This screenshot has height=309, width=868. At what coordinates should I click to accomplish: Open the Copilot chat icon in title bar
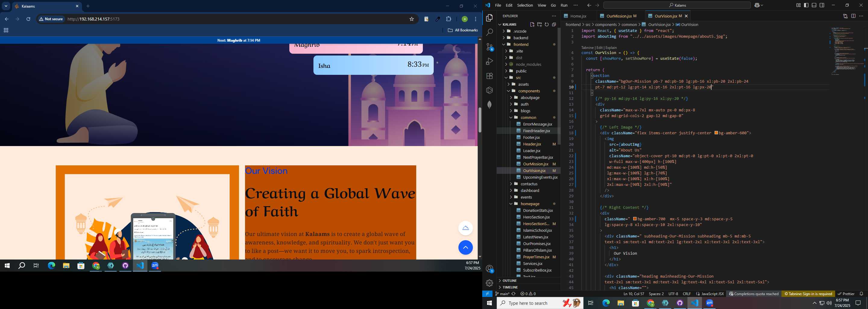(757, 5)
